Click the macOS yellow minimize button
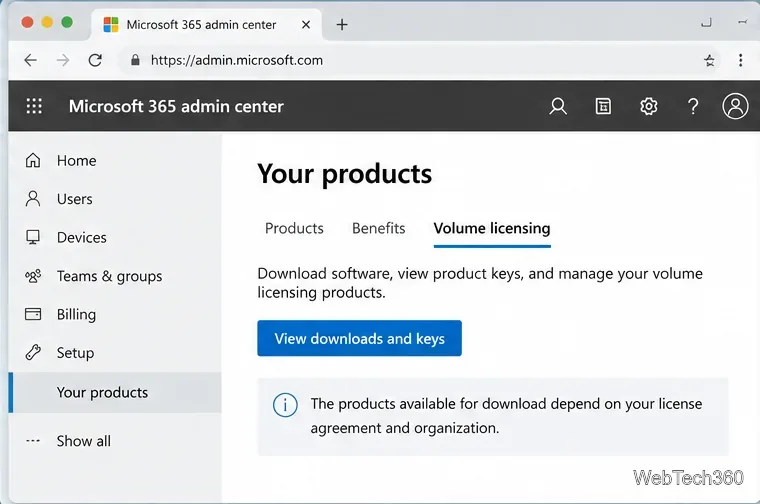Image resolution: width=760 pixels, height=504 pixels. coord(47,22)
